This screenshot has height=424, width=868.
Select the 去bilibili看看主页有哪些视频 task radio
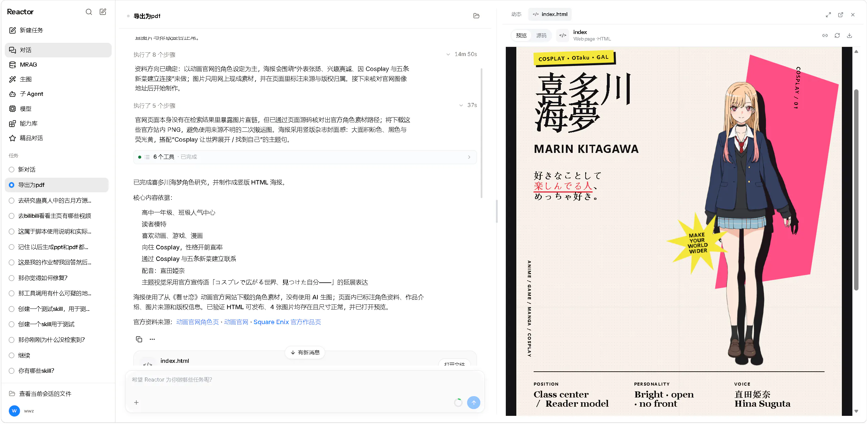(12, 216)
